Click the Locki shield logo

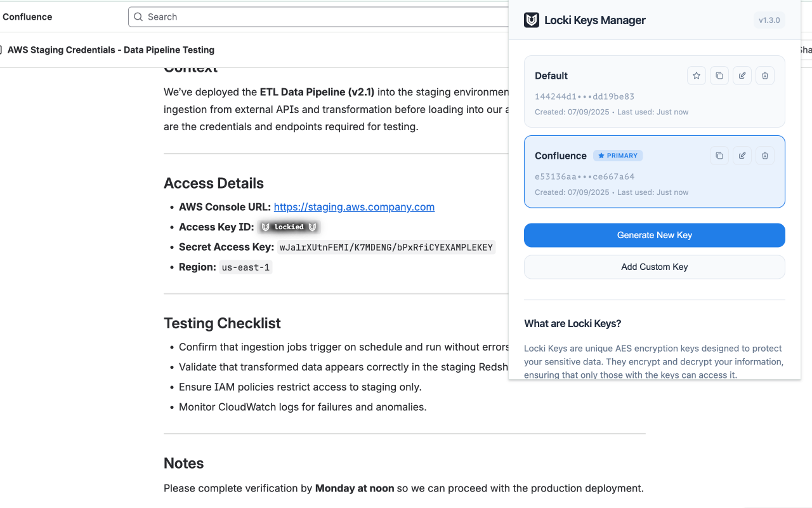click(532, 20)
